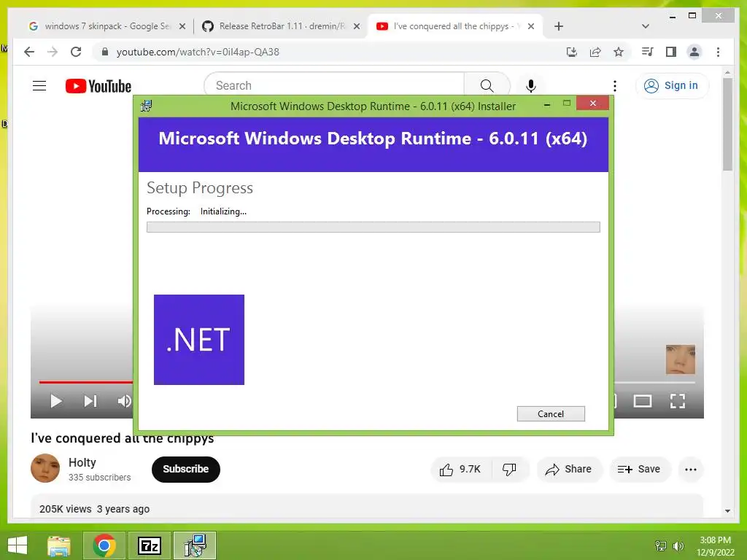747x560 pixels.
Task: Open Chrome media controls icon
Action: point(648,52)
